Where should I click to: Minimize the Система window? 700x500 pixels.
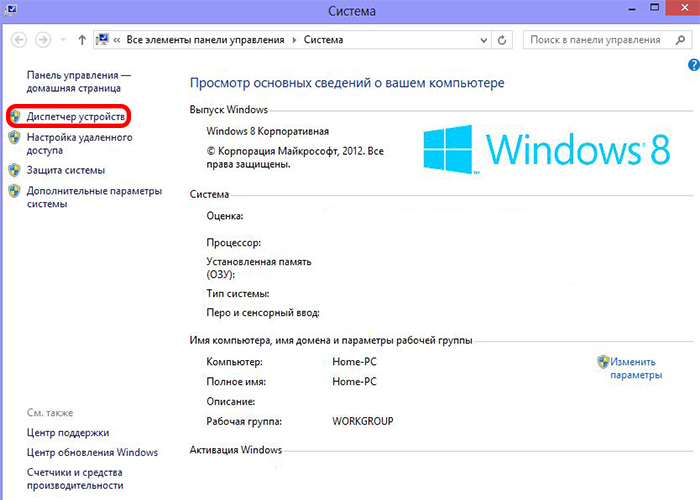(x=632, y=9)
